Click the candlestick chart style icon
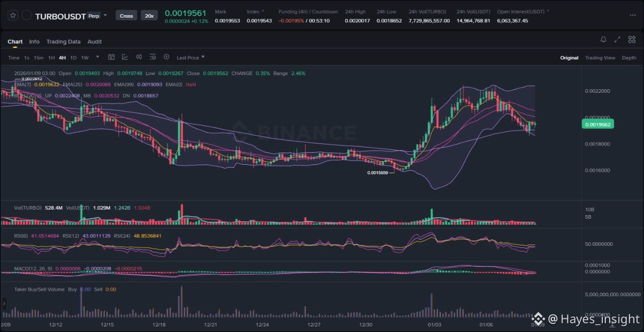The height and width of the screenshot is (332, 644). click(139, 57)
